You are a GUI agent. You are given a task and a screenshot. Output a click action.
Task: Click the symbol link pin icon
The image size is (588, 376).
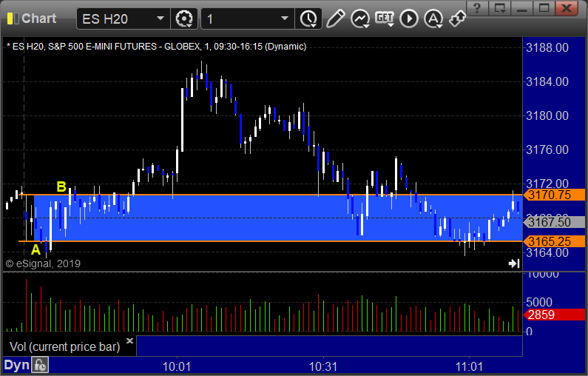[458, 19]
